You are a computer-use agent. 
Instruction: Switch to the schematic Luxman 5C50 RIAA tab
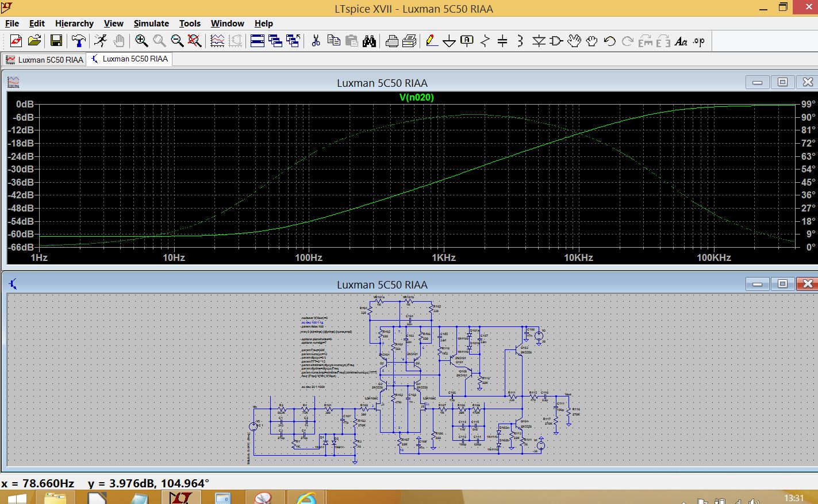[x=130, y=59]
